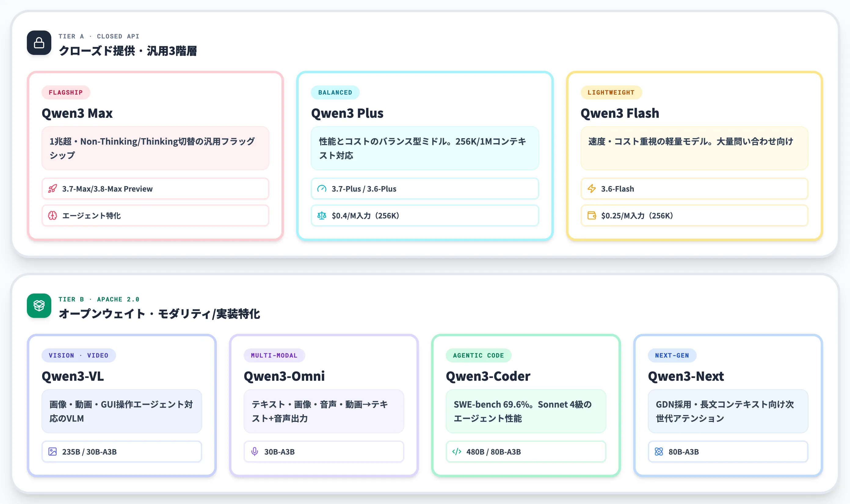Click the rocket icon next to 3.7-Max/3.8-Max Preview
850x504 pixels.
[52, 189]
